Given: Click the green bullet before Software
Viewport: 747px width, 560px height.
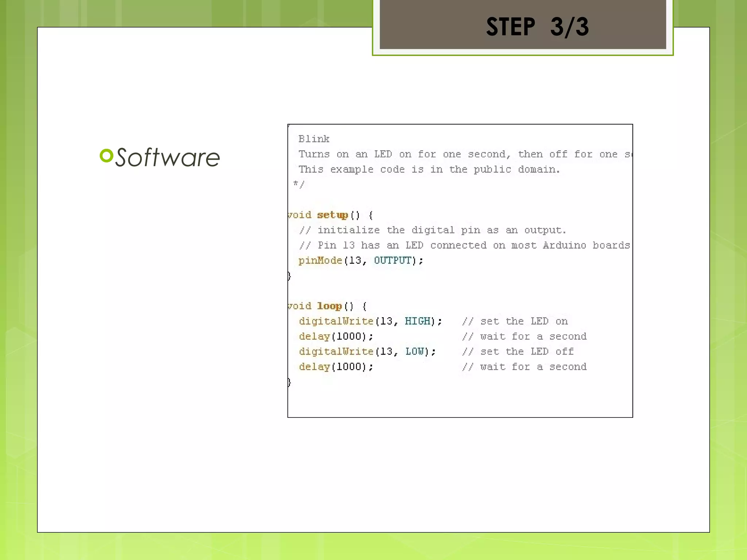Looking at the screenshot, I should coord(106,156).
